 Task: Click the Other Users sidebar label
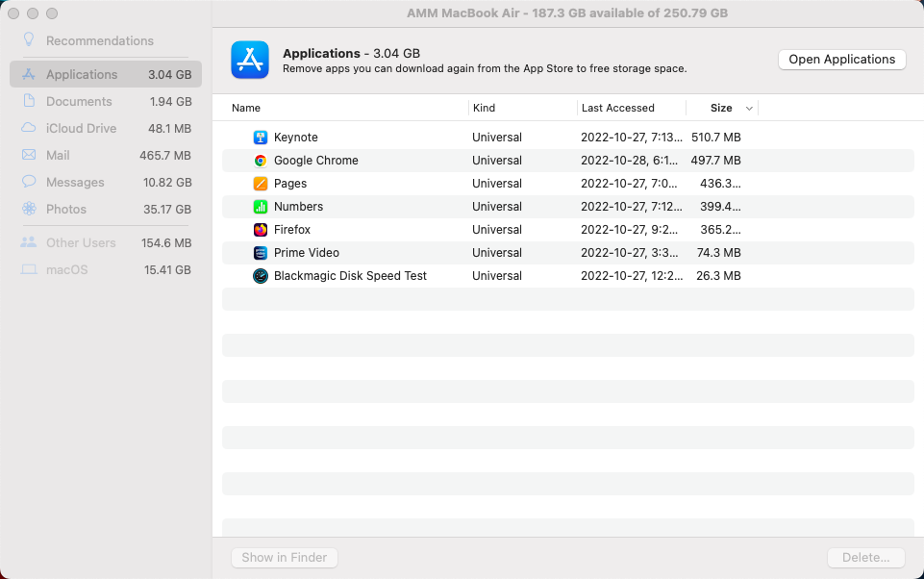click(x=81, y=243)
